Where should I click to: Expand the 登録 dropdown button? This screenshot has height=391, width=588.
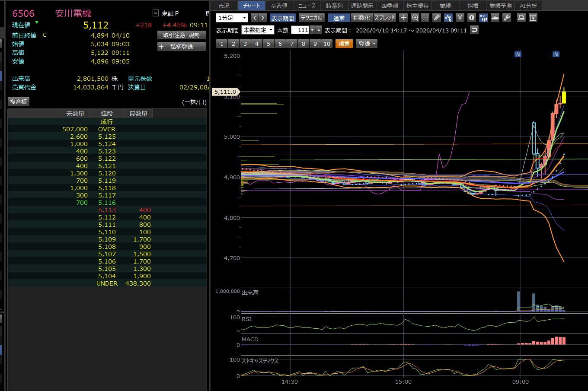(367, 44)
